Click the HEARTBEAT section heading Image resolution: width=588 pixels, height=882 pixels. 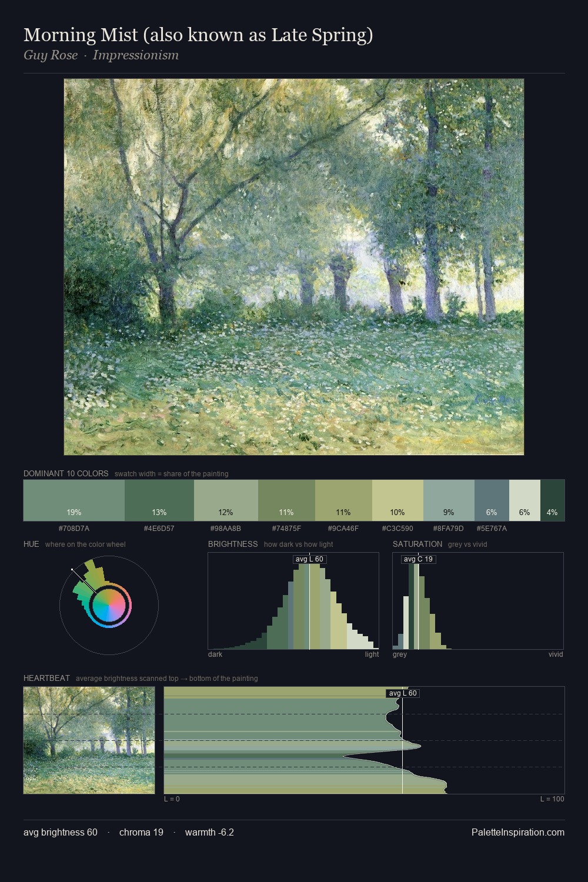(46, 678)
